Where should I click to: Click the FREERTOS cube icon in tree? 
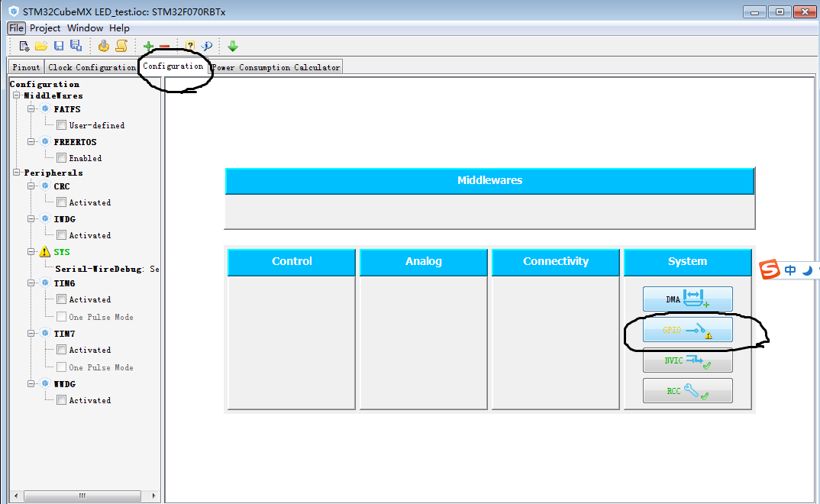(x=46, y=142)
